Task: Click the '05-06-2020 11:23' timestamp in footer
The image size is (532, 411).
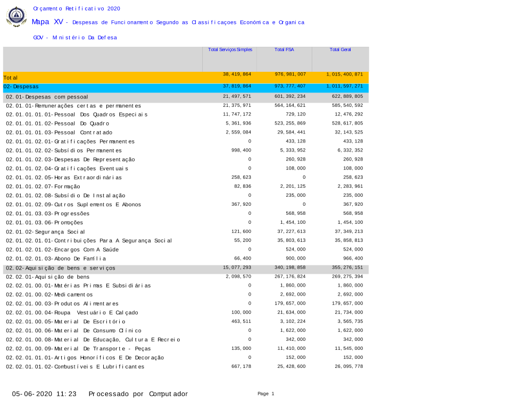Action: point(45,394)
